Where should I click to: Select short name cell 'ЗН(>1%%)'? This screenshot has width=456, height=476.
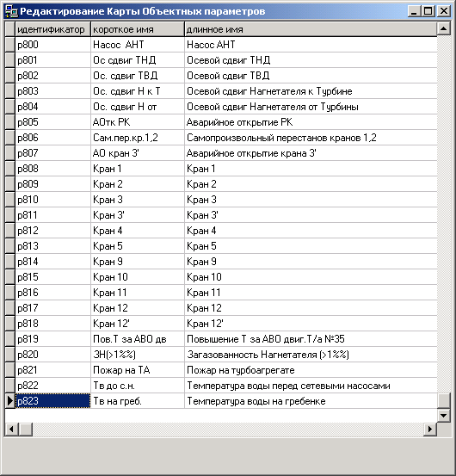pyautogui.click(x=138, y=355)
